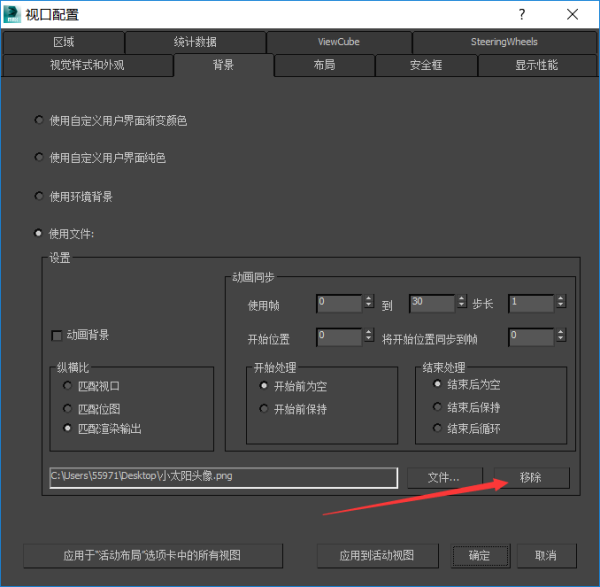Select 使用环境背景 radio option
Viewport: 600px width, 587px height.
point(39,196)
